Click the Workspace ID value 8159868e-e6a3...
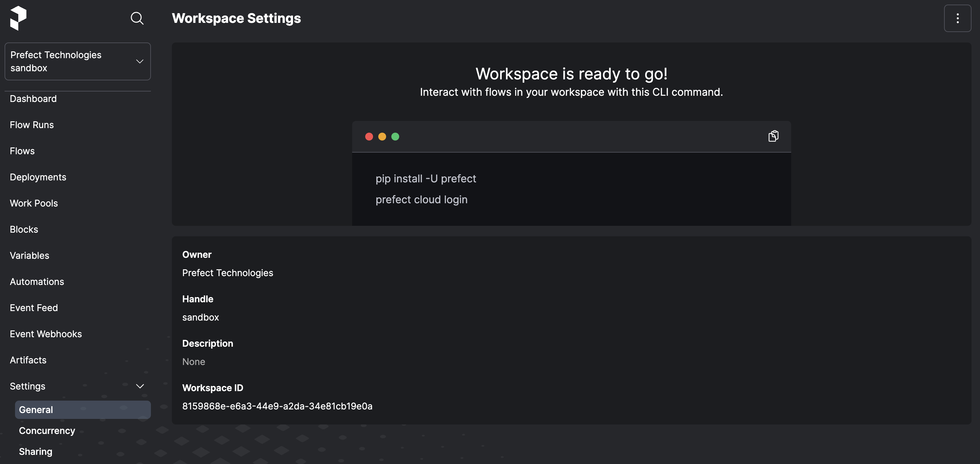The width and height of the screenshot is (980, 464). click(277, 406)
